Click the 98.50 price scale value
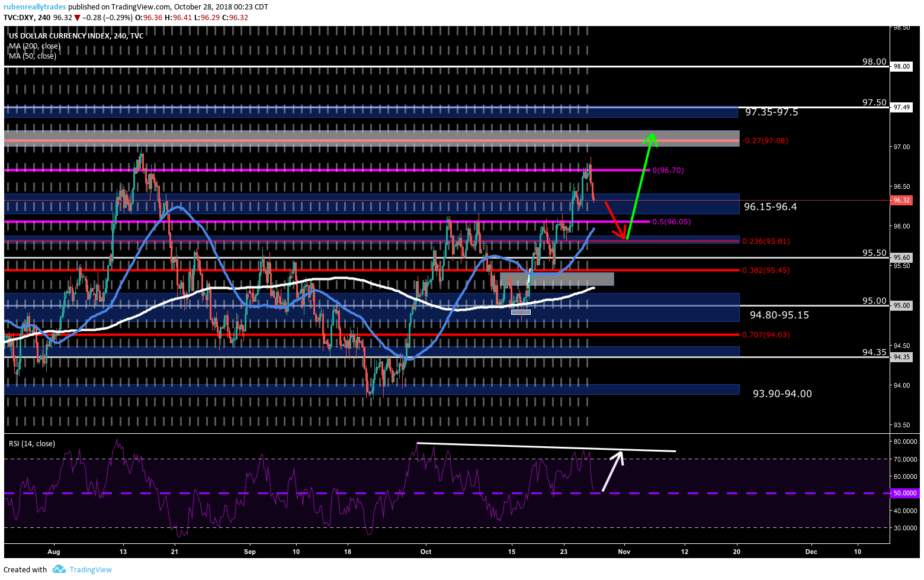The height and width of the screenshot is (580, 924). click(x=901, y=27)
